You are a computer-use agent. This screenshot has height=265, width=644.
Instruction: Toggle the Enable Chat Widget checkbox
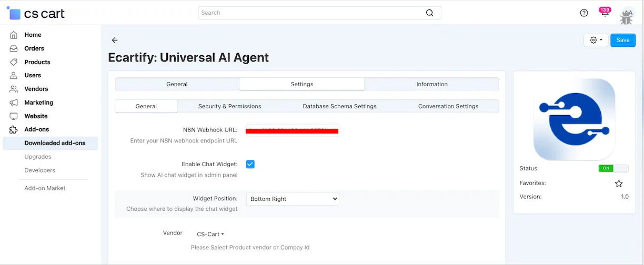tap(250, 164)
